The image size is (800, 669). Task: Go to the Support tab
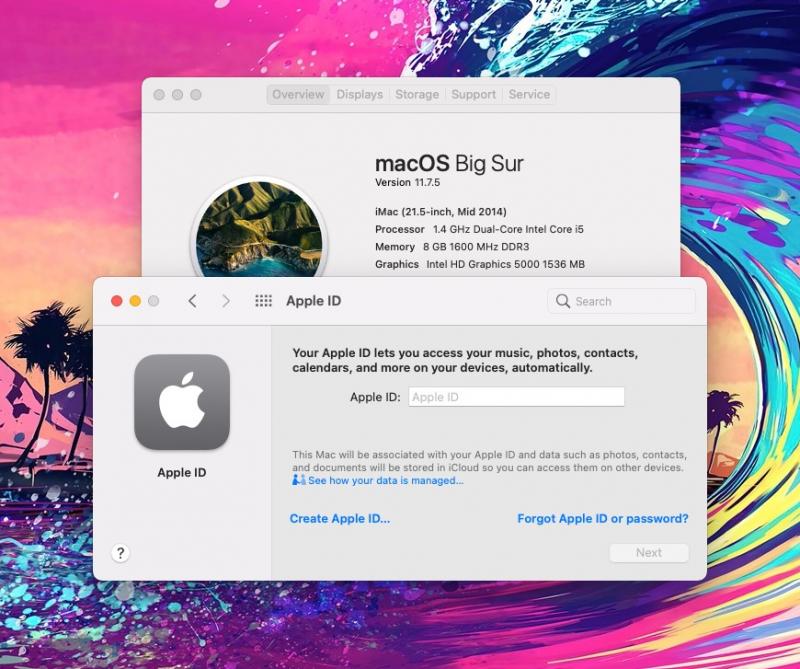click(x=473, y=94)
